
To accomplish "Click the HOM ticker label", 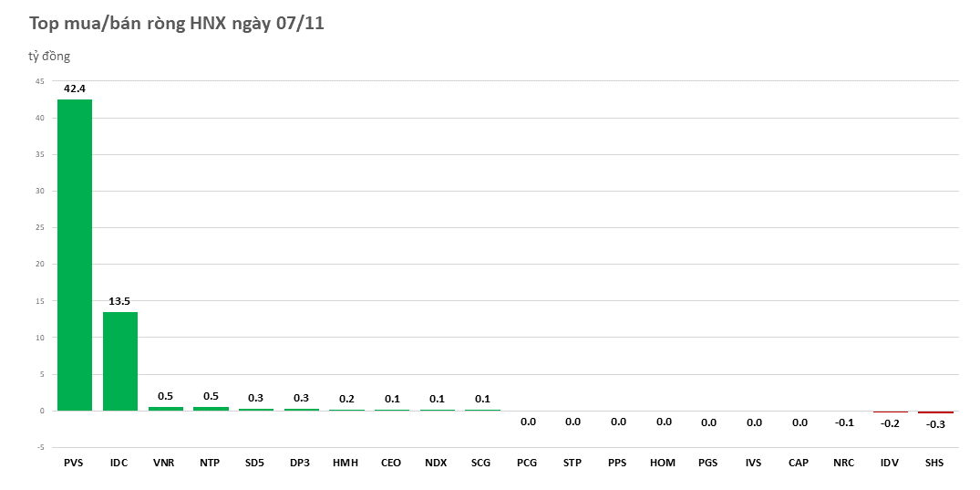I will pos(663,463).
